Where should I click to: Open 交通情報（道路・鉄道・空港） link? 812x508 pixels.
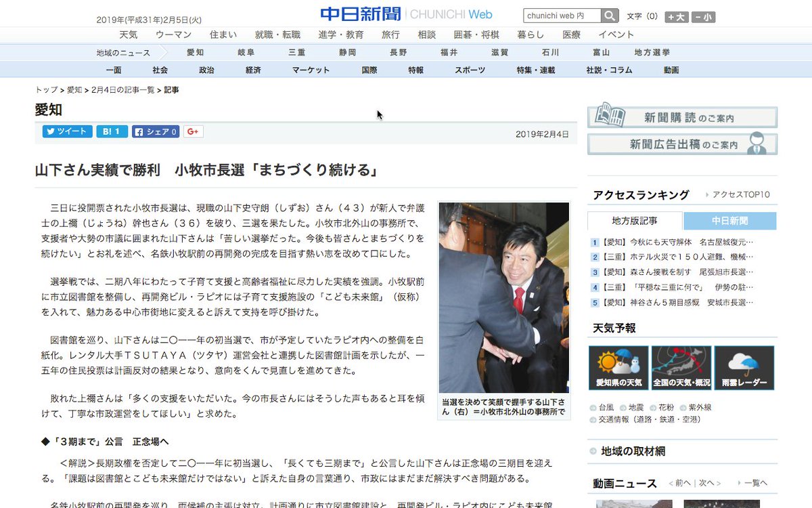[650, 419]
